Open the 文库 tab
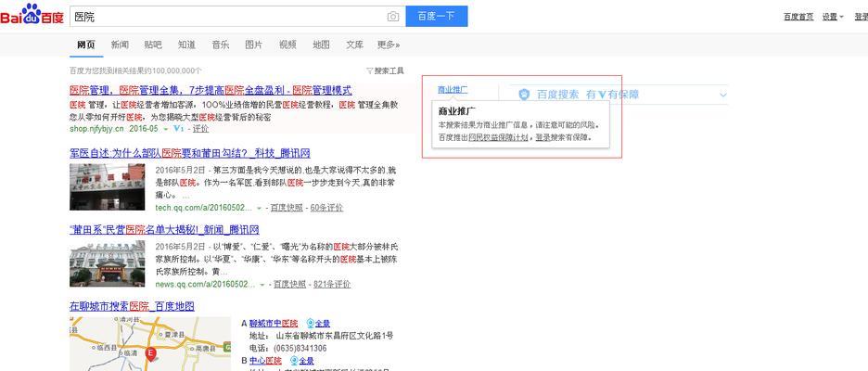The image size is (868, 371). point(355,45)
